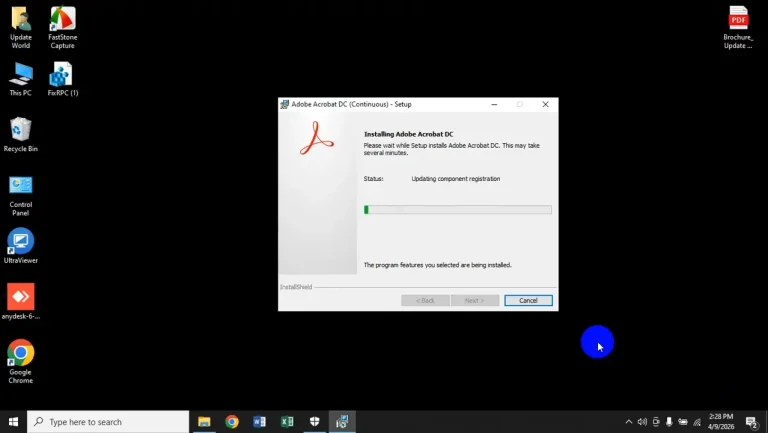768x433 pixels.
Task: Open File Explorer from the taskbar
Action: point(204,422)
